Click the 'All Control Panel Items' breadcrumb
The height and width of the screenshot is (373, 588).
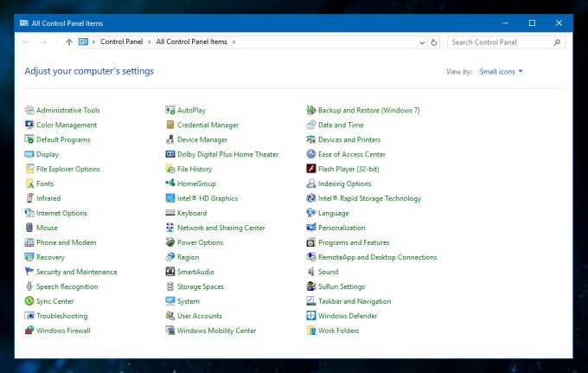click(x=192, y=42)
